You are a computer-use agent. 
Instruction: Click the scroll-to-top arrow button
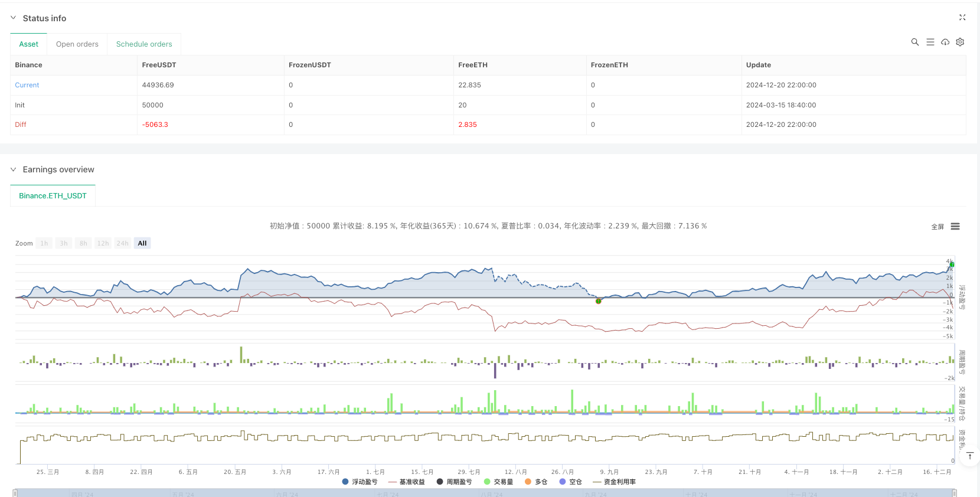970,456
